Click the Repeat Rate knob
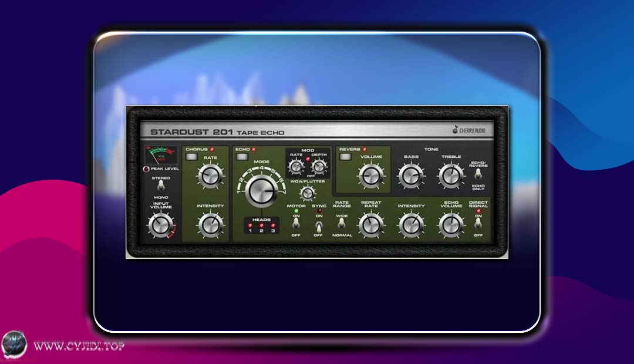 coord(371,224)
